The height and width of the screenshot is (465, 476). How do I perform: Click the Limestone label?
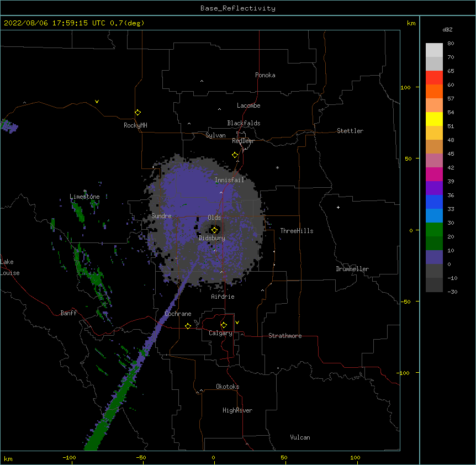(84, 197)
